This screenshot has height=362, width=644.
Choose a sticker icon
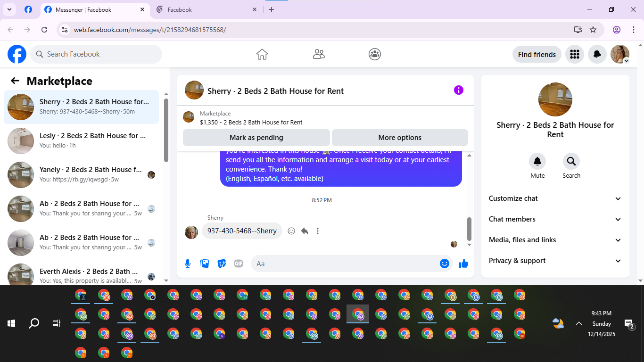pyautogui.click(x=222, y=263)
